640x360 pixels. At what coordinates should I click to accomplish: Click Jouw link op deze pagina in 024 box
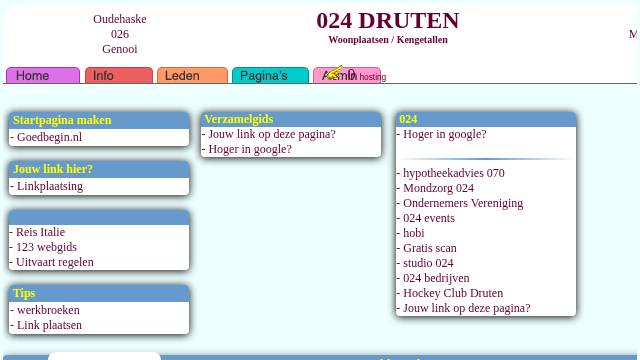click(467, 308)
